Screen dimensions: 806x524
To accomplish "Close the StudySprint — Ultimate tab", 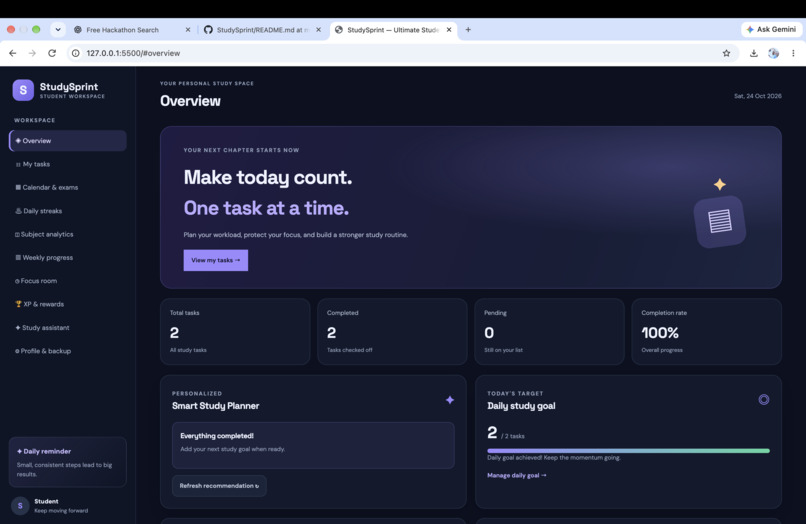I will 449,30.
